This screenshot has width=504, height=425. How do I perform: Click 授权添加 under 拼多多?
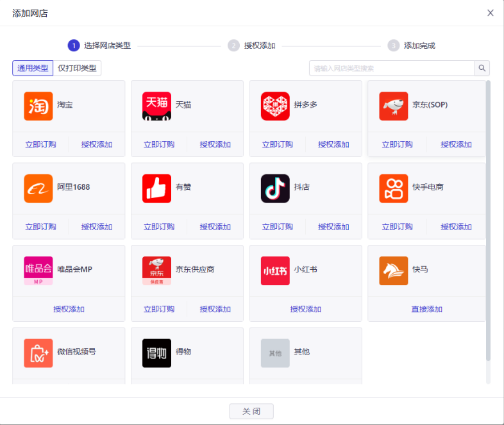[x=333, y=145]
